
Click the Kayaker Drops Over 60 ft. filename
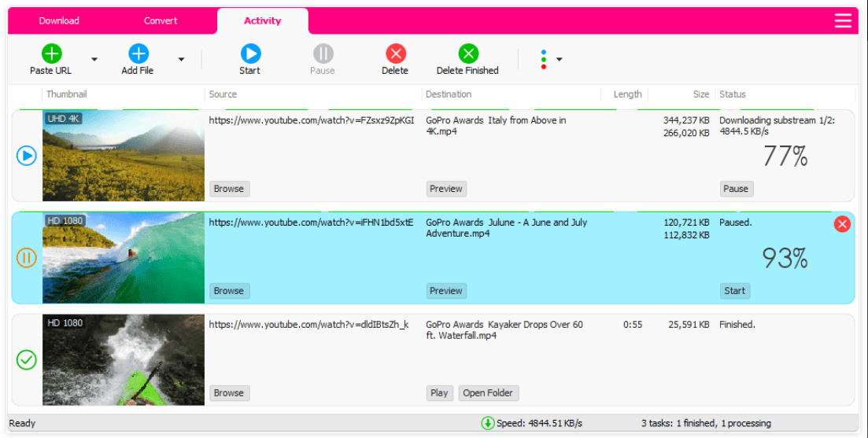(x=504, y=330)
